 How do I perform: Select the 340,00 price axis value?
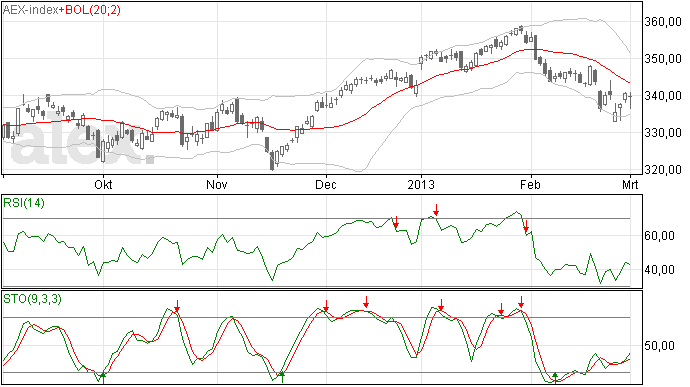click(x=663, y=96)
